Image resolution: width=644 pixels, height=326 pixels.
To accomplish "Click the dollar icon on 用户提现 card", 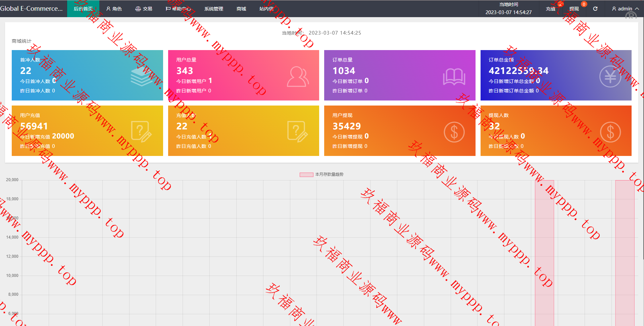I will [454, 132].
